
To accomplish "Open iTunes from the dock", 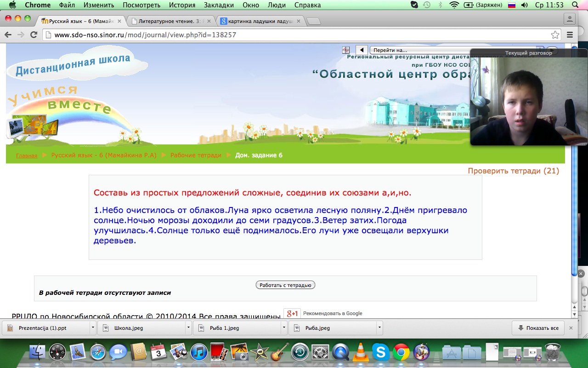I will pyautogui.click(x=199, y=352).
